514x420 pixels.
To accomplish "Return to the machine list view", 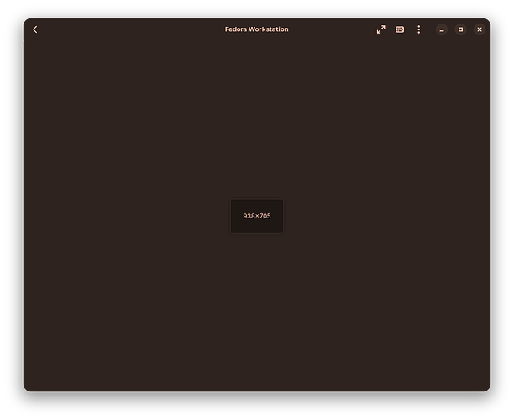I will [x=35, y=29].
